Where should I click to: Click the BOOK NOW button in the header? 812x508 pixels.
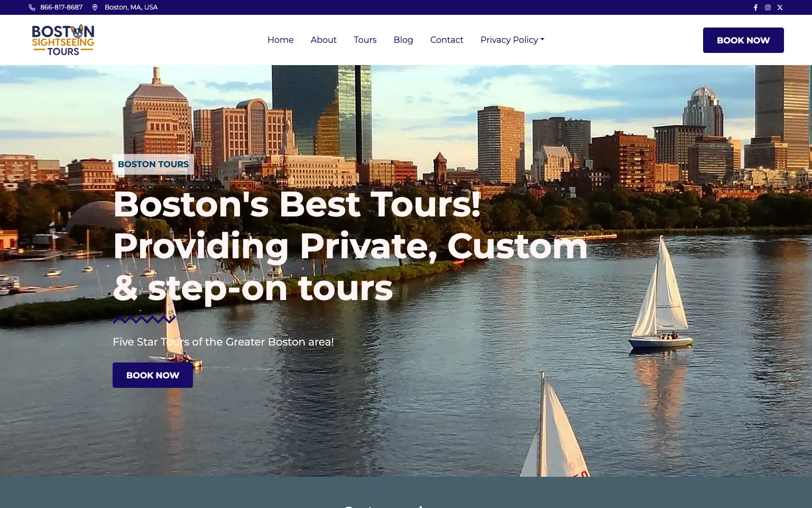click(743, 40)
